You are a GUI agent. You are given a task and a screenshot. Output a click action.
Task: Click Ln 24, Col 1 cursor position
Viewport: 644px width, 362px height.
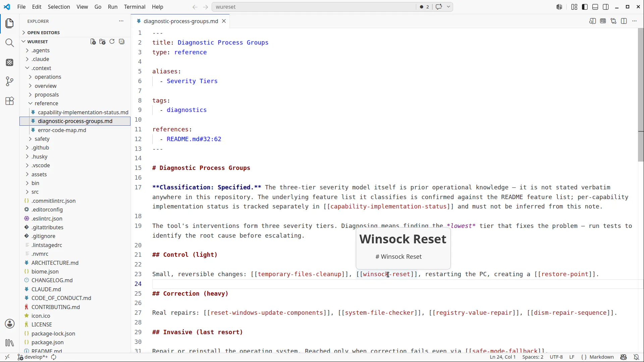(x=503, y=357)
